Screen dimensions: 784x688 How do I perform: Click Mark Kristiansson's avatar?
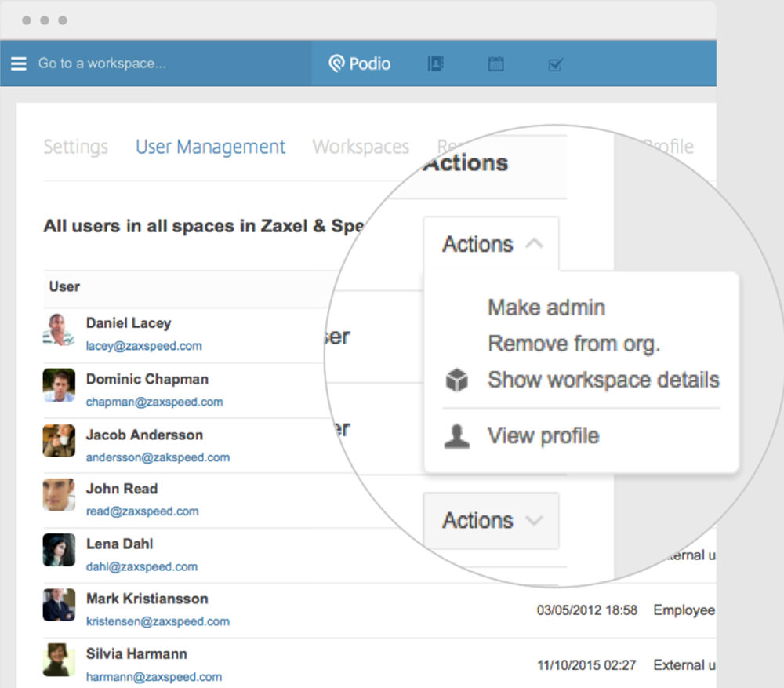pos(59,604)
